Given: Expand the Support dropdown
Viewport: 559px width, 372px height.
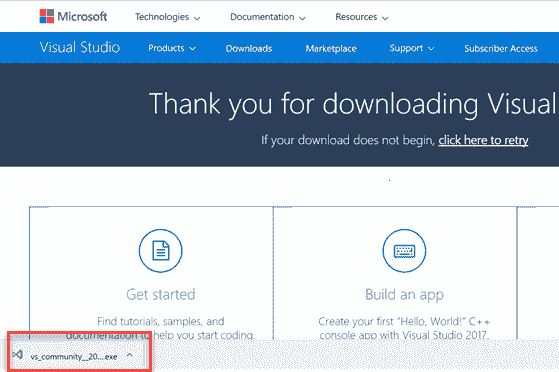Looking at the screenshot, I should pos(411,48).
